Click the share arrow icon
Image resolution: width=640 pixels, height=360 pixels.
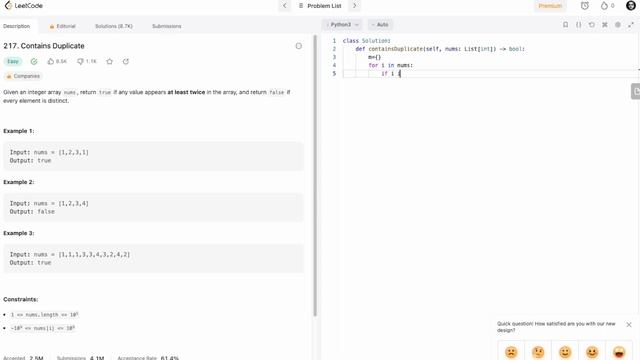[126, 61]
